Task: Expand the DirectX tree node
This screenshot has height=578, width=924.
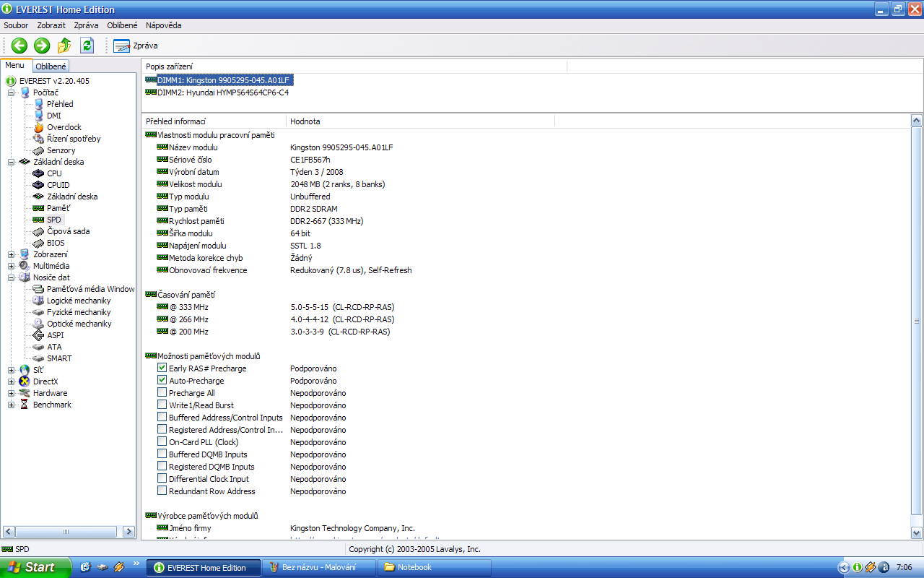Action: tap(12, 381)
